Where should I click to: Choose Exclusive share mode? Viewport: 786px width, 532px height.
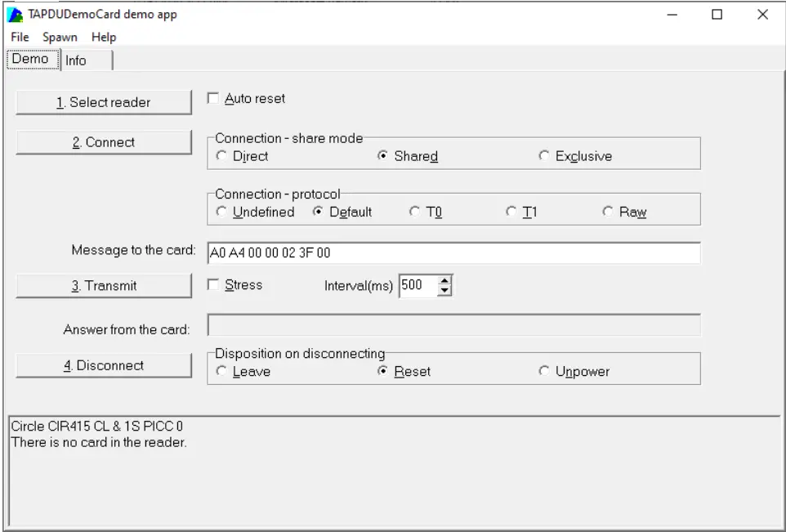pyautogui.click(x=544, y=156)
